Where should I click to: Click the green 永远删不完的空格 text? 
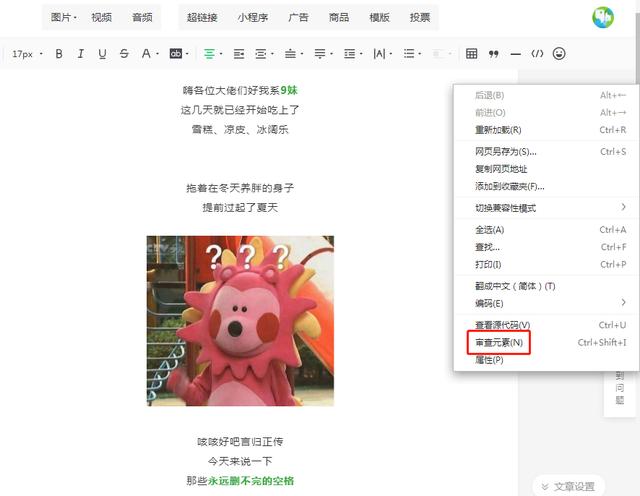click(x=251, y=480)
